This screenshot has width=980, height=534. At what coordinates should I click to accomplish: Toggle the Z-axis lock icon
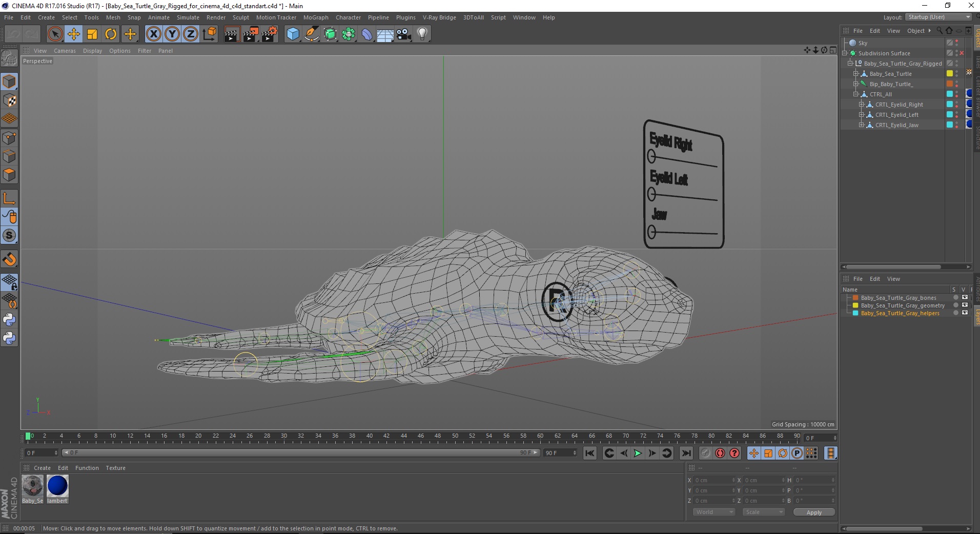point(191,34)
